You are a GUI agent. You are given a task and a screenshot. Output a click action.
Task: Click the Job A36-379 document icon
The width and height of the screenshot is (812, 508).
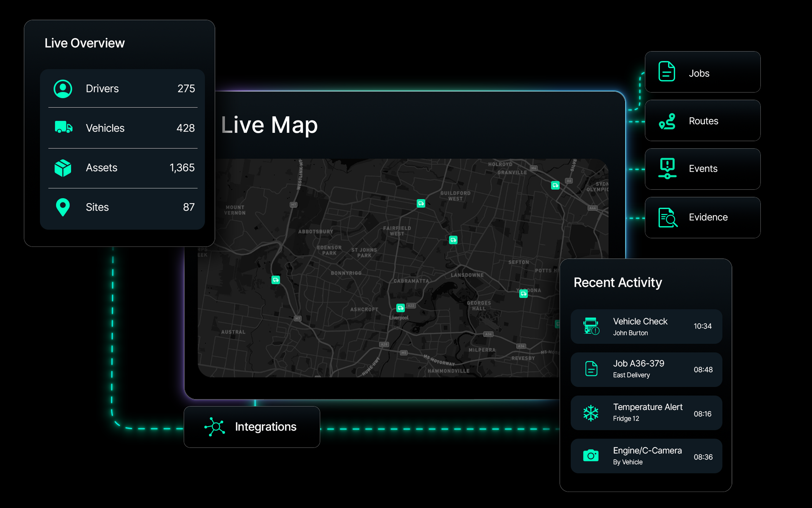coord(591,369)
